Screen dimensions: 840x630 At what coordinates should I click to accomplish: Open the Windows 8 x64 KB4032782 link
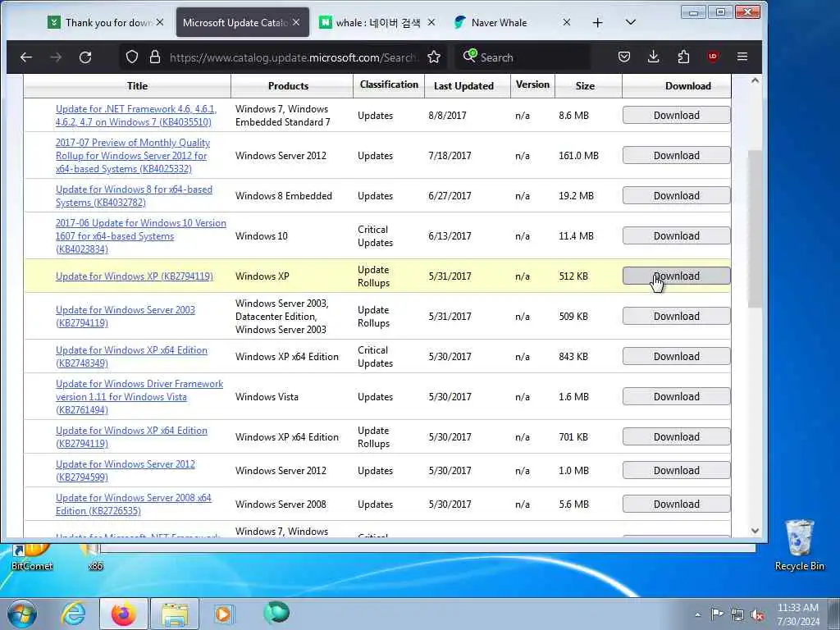coord(134,195)
